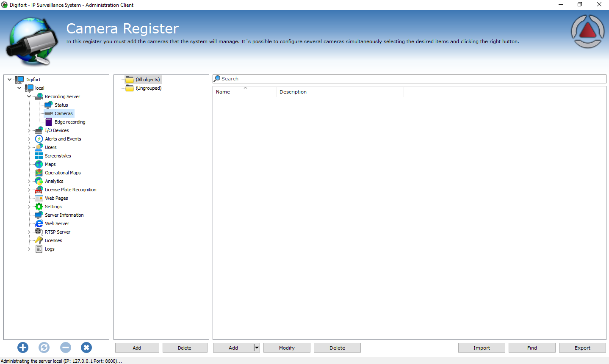Click the Web Server browser icon

(39, 223)
